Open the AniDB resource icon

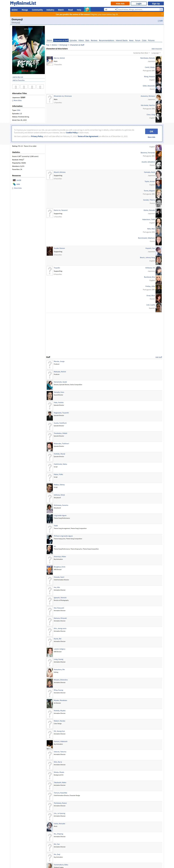(14, 180)
